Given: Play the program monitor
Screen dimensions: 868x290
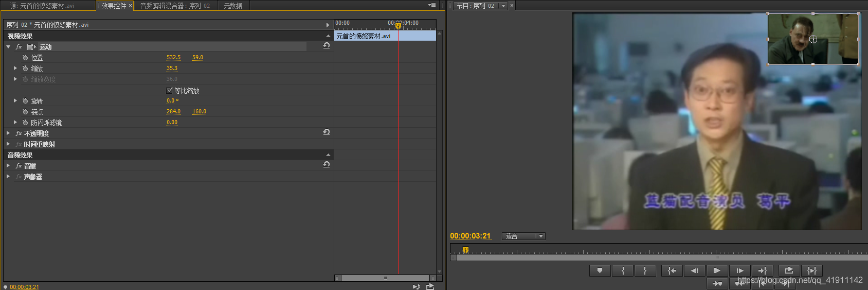Looking at the screenshot, I should (x=717, y=270).
